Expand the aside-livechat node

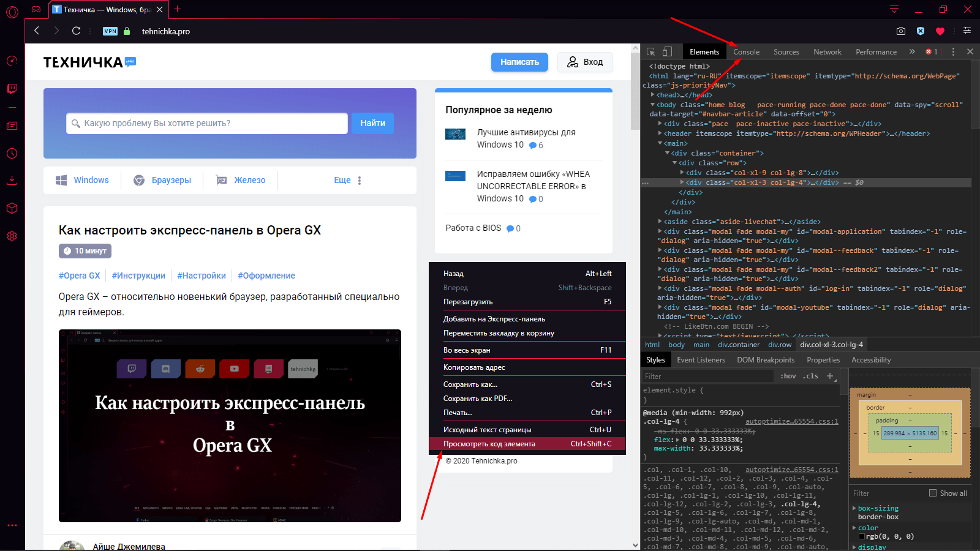point(660,222)
